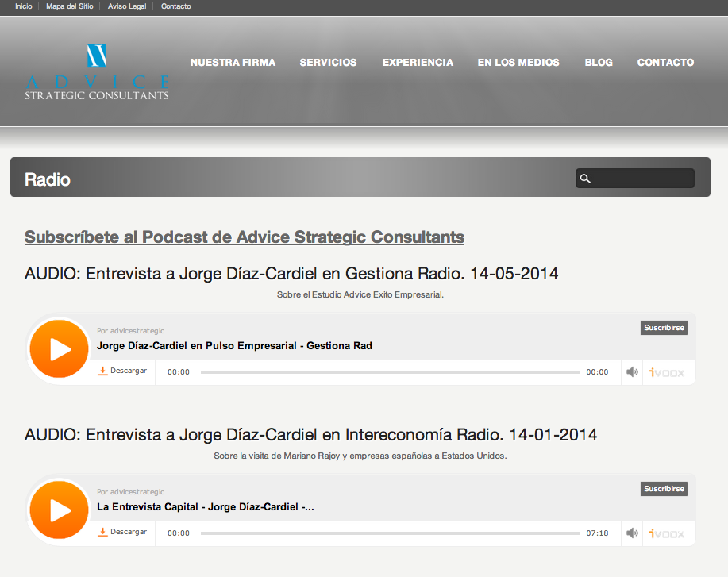Click text Sobre la visita de Mariano Rajoy
Screen dimensions: 728x577
tap(360, 456)
